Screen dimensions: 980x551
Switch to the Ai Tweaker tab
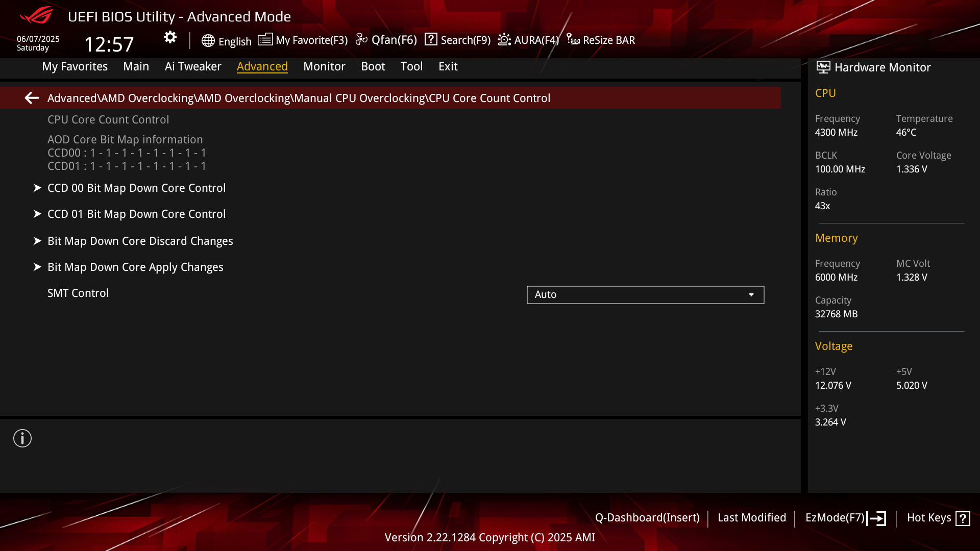[193, 66]
